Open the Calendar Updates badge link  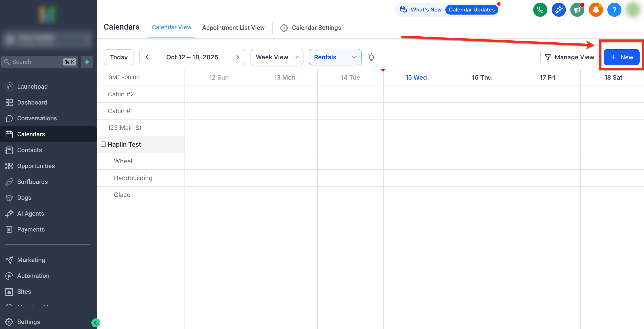point(471,10)
